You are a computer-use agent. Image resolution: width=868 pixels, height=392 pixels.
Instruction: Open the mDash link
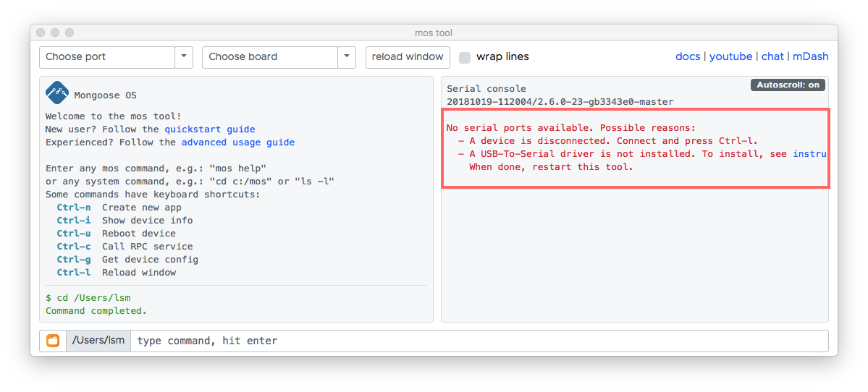point(810,56)
